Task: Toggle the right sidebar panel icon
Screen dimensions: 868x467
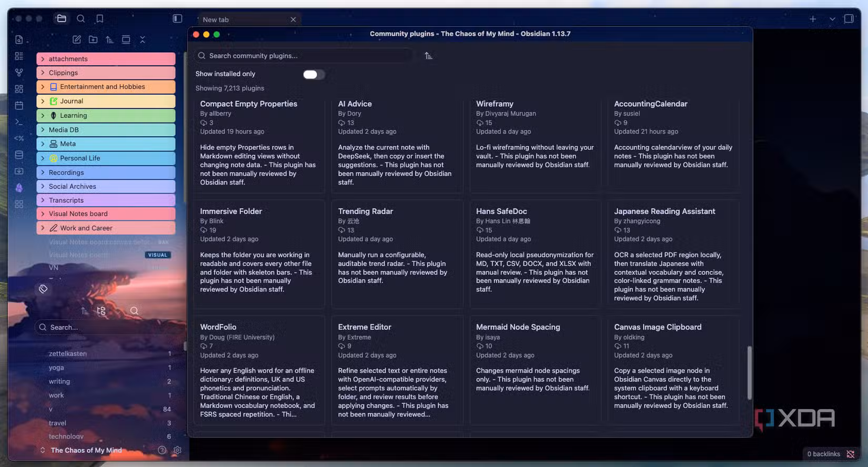Action: [849, 19]
